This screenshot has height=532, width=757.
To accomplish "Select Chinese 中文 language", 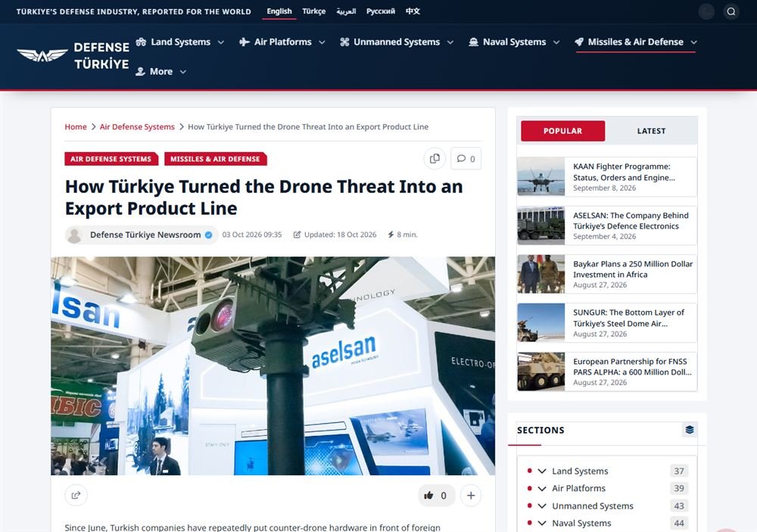I will [413, 11].
